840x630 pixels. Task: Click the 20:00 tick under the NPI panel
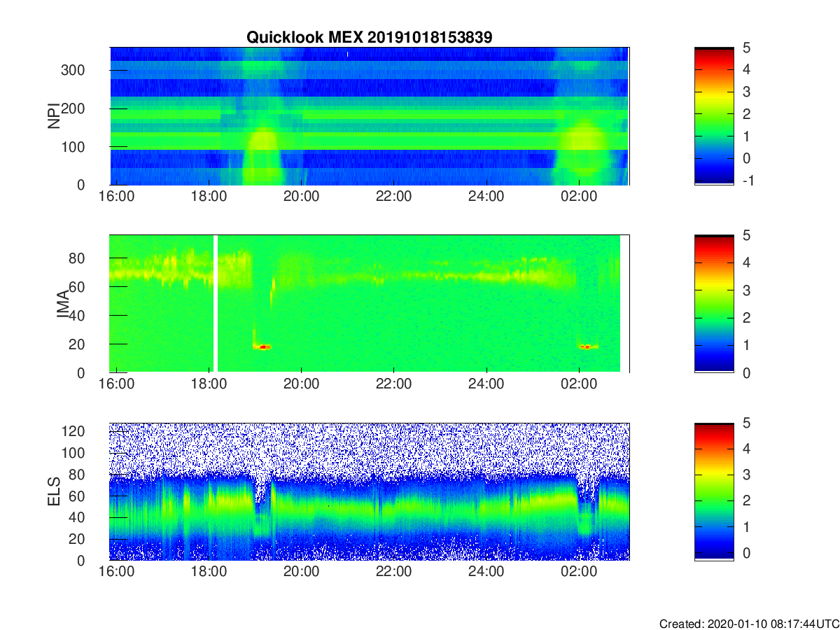coord(302,196)
